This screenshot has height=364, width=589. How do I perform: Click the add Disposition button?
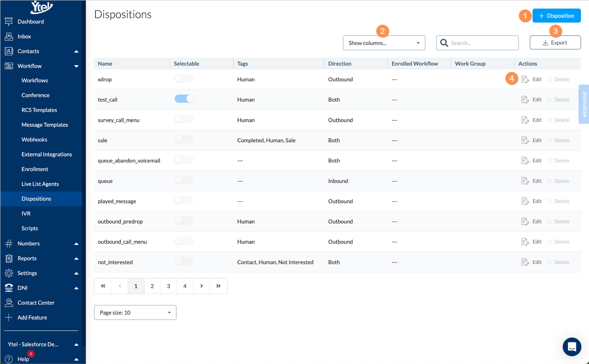(556, 16)
